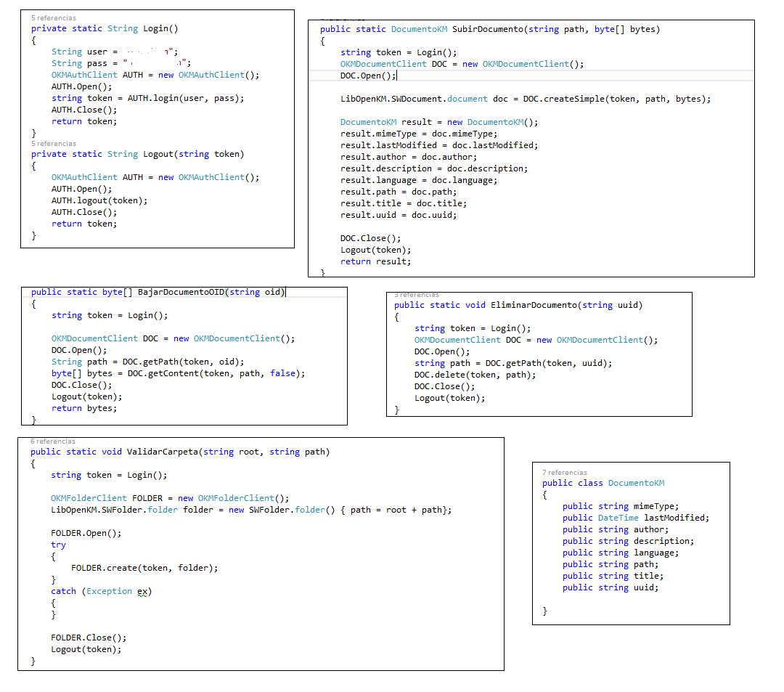Show '7 referencias' above DocumentoKM class
This screenshot has height=692, width=784.
565,473
